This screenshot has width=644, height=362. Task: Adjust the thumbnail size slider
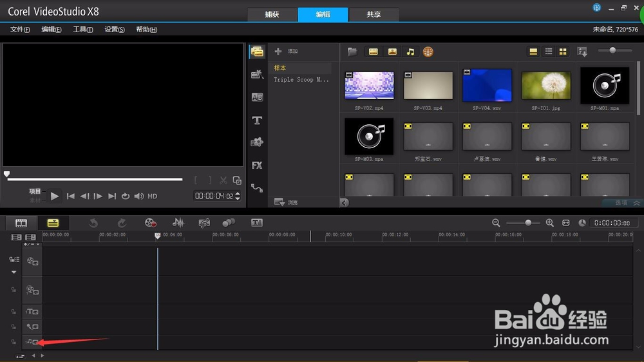(x=615, y=50)
